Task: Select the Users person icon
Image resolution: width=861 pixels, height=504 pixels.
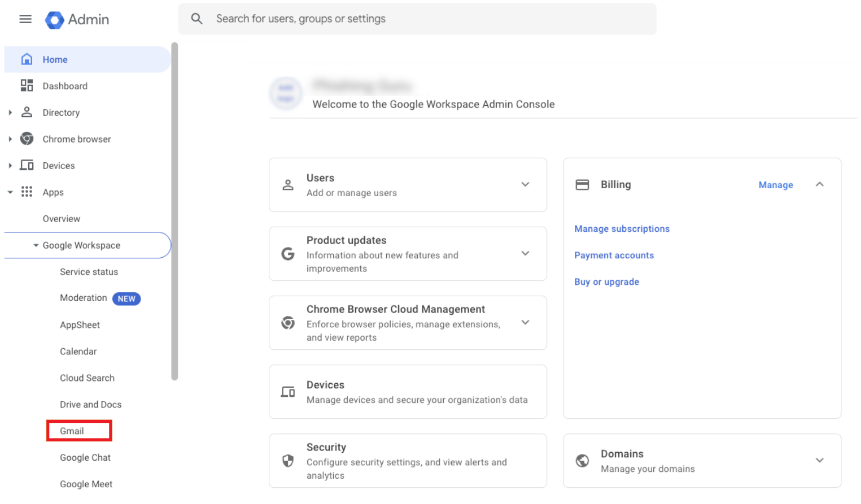Action: pyautogui.click(x=288, y=185)
